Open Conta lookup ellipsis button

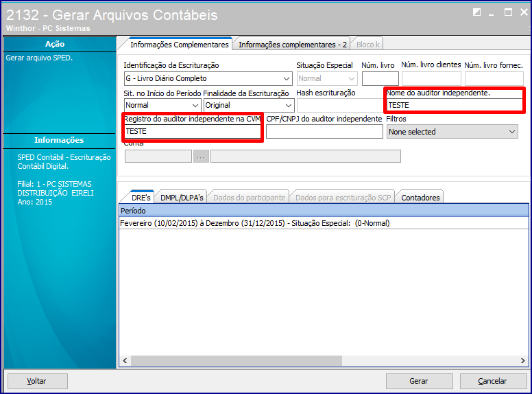coord(201,157)
